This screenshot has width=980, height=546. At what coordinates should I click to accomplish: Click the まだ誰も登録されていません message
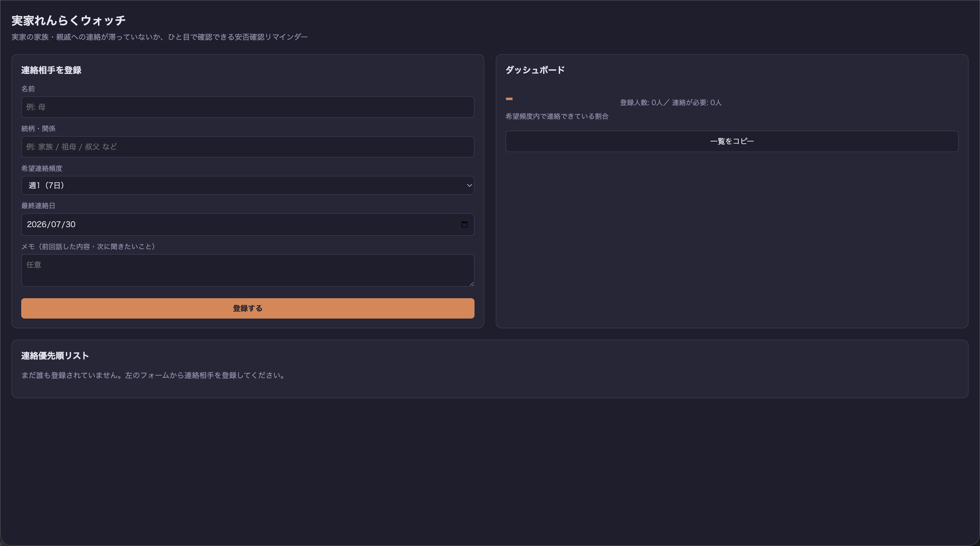coord(153,375)
